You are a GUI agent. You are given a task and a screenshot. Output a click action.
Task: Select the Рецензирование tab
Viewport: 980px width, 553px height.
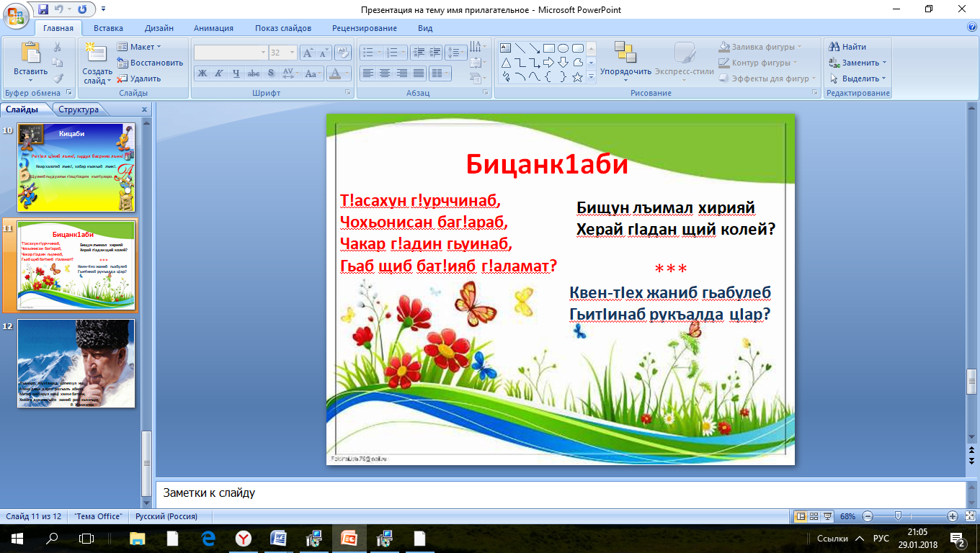(365, 28)
